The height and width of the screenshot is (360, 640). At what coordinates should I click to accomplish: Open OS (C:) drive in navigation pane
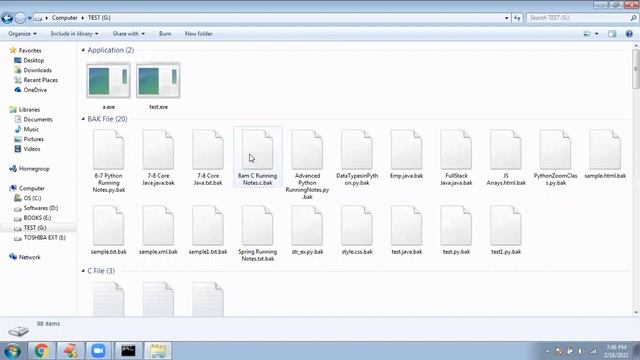[28, 198]
